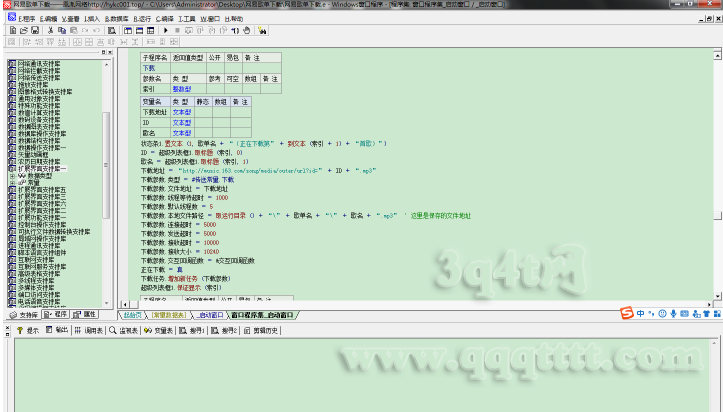Select 控制台操作支持库 in the library tree

(x=42, y=225)
